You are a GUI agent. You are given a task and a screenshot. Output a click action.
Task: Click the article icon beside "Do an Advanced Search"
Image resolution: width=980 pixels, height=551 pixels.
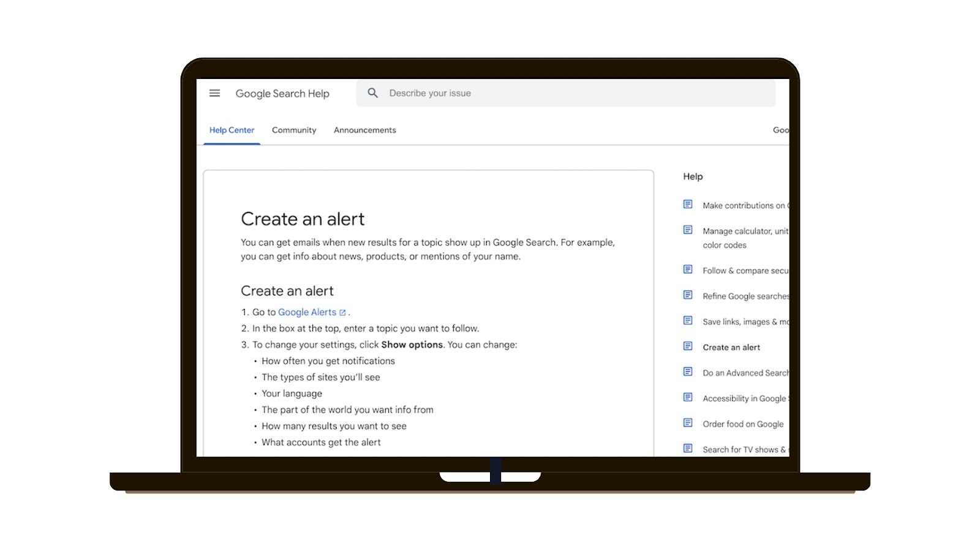pos(687,372)
